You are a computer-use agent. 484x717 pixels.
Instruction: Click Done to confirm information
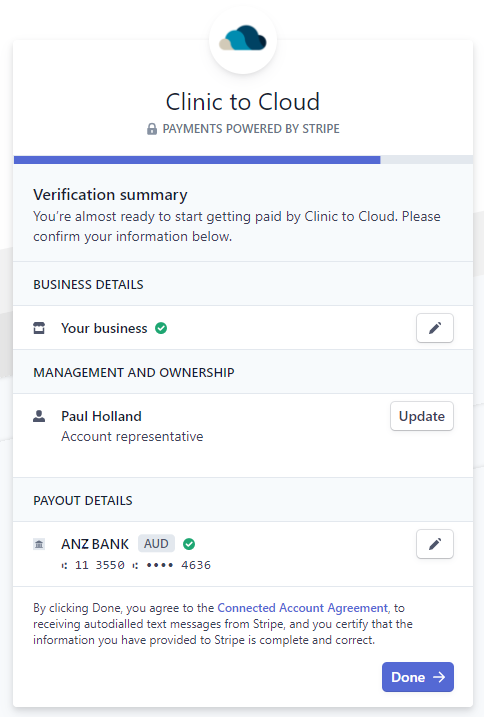(x=418, y=677)
